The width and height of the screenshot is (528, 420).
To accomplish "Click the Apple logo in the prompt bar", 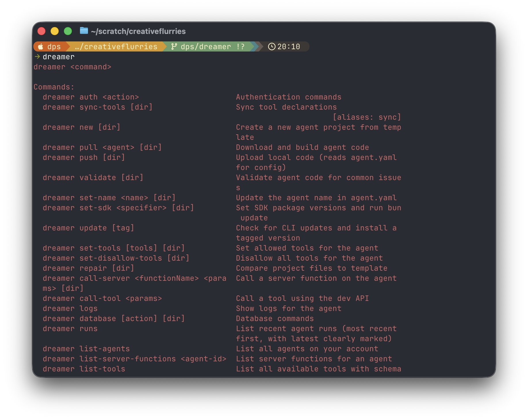I will (x=40, y=46).
